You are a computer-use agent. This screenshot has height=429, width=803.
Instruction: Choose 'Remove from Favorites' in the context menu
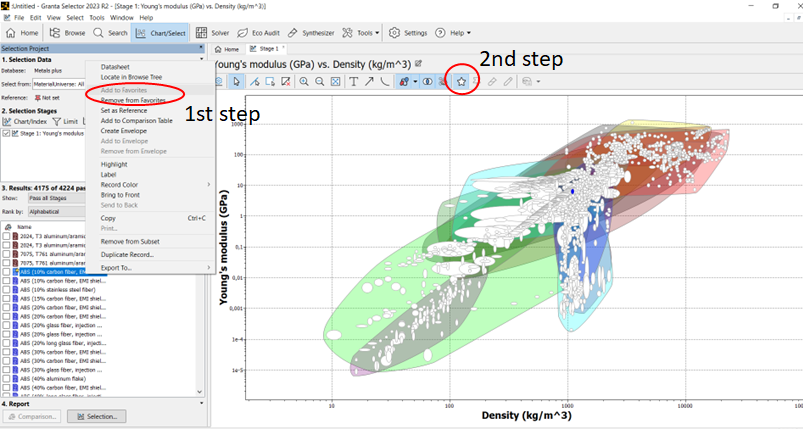(x=133, y=101)
